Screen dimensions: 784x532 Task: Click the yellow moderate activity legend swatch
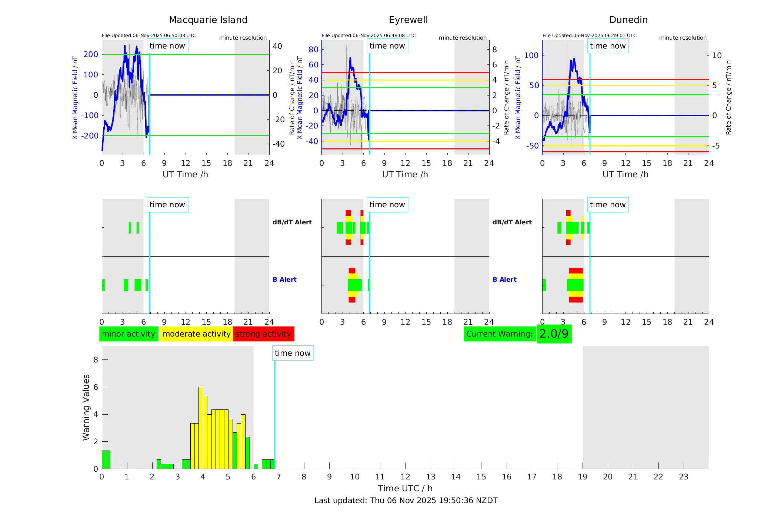tap(196, 334)
